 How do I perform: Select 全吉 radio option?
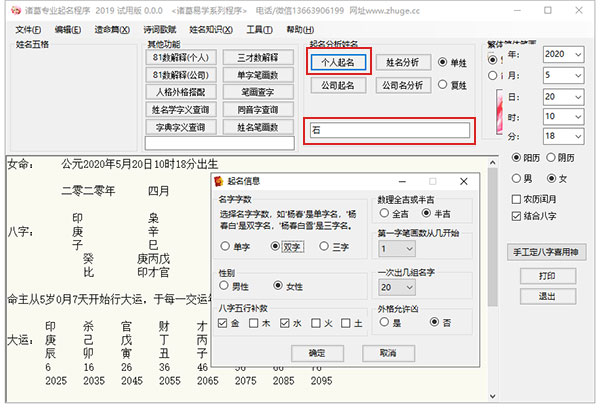coord(385,213)
